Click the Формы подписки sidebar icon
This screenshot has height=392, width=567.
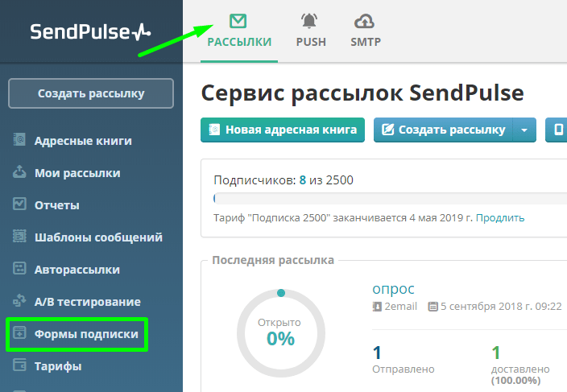click(19, 332)
